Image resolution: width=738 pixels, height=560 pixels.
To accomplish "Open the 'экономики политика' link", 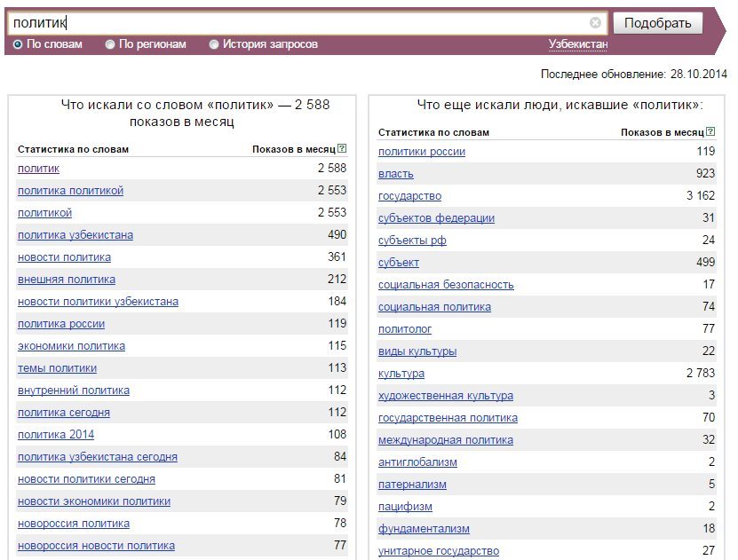I will click(x=72, y=345).
